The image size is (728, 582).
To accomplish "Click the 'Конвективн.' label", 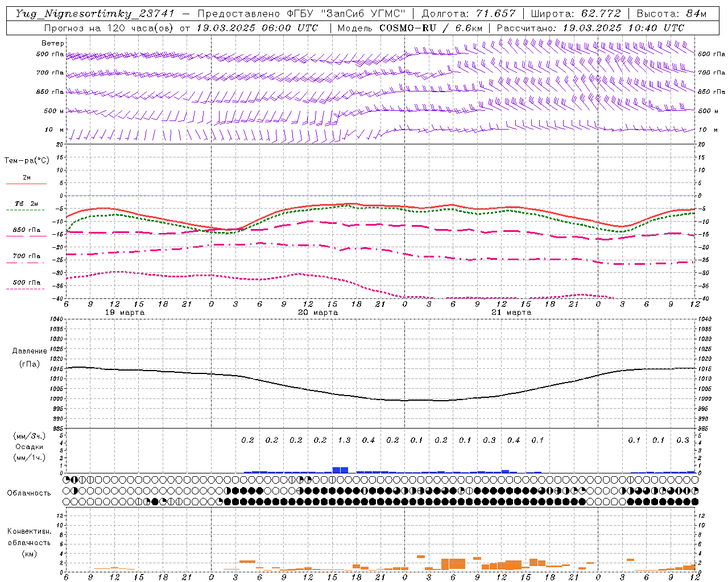I will click(x=29, y=531).
